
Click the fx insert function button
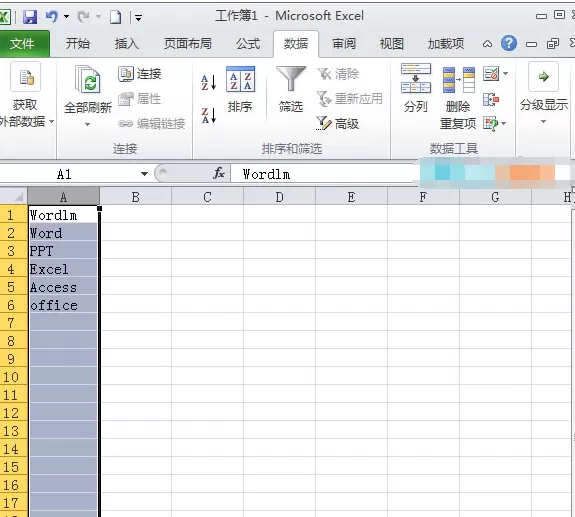[x=219, y=173]
